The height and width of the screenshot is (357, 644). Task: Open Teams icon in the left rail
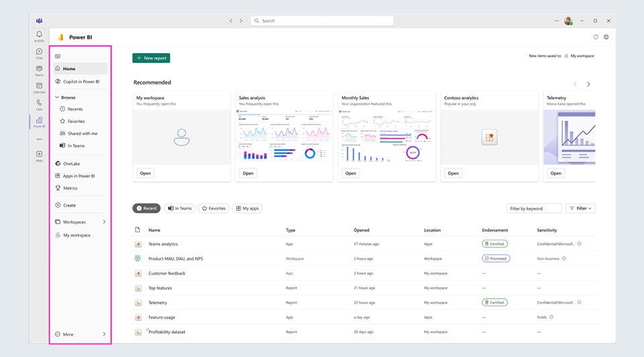(x=39, y=70)
